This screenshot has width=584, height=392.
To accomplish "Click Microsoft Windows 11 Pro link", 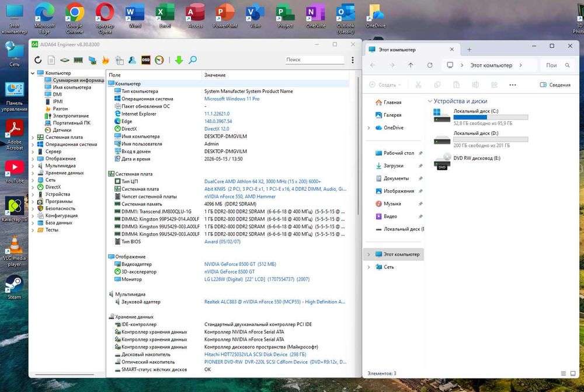I will point(232,99).
